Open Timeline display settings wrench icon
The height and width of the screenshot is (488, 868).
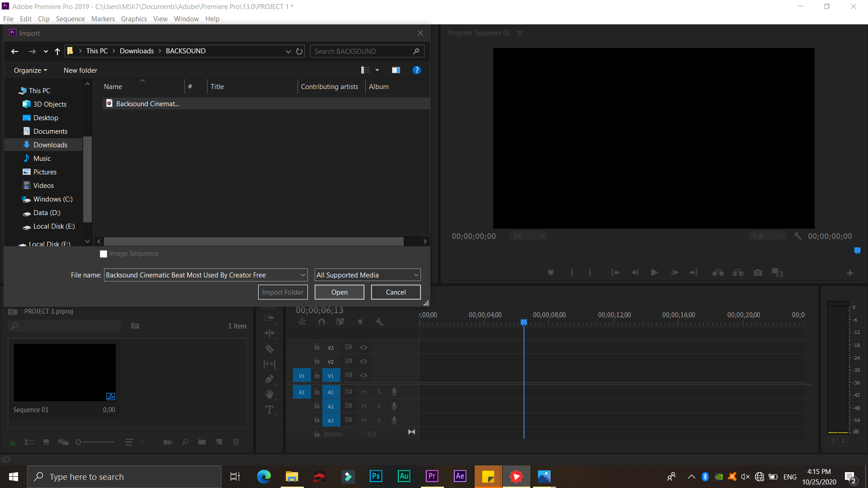pyautogui.click(x=379, y=322)
